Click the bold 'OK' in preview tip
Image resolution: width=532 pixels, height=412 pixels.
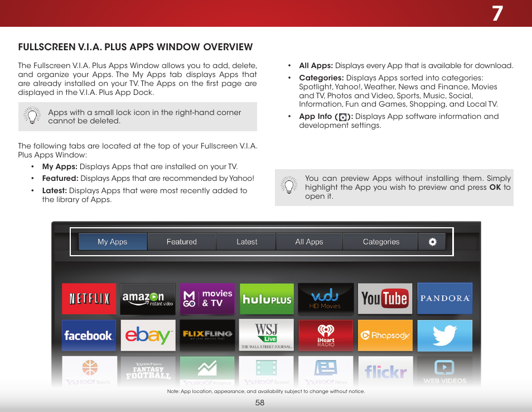click(495, 187)
